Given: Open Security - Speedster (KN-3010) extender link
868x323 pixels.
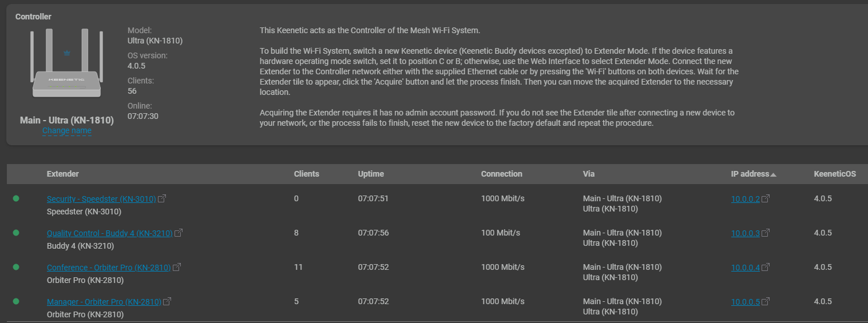Looking at the screenshot, I should coord(101,199).
